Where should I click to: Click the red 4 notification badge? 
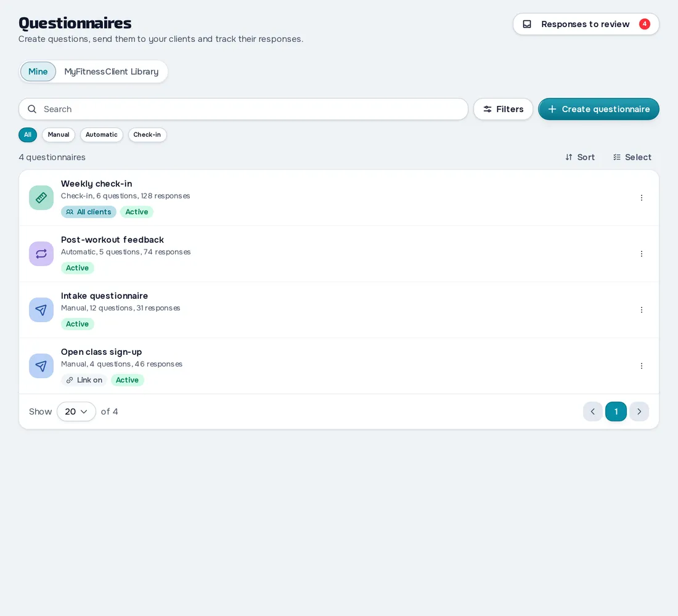[644, 24]
